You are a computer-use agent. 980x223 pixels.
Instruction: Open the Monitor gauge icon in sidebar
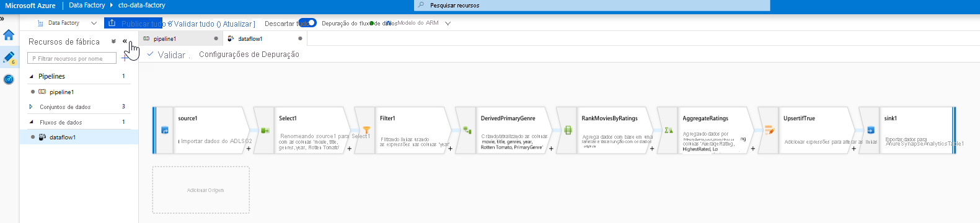tap(9, 79)
